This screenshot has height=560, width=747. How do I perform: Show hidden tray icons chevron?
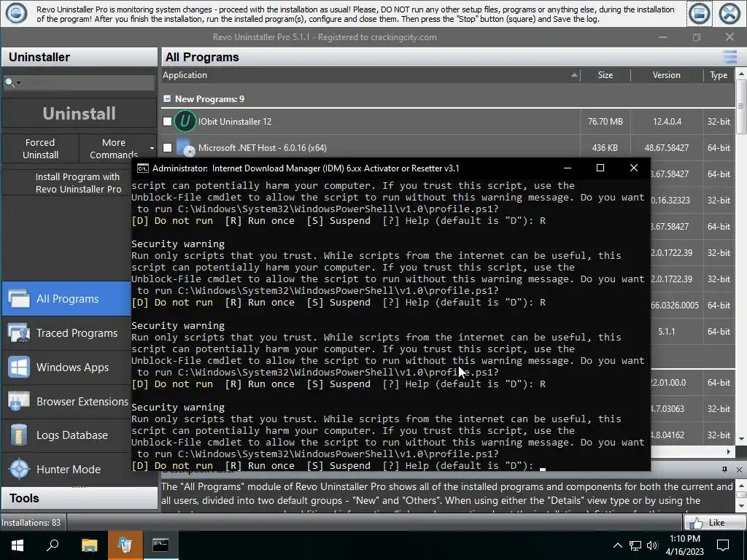617,545
